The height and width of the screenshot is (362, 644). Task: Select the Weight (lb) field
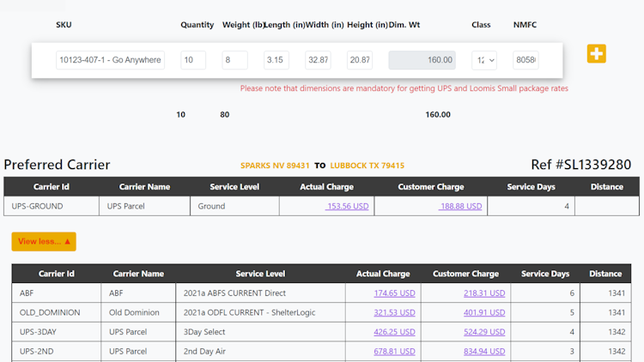point(234,60)
